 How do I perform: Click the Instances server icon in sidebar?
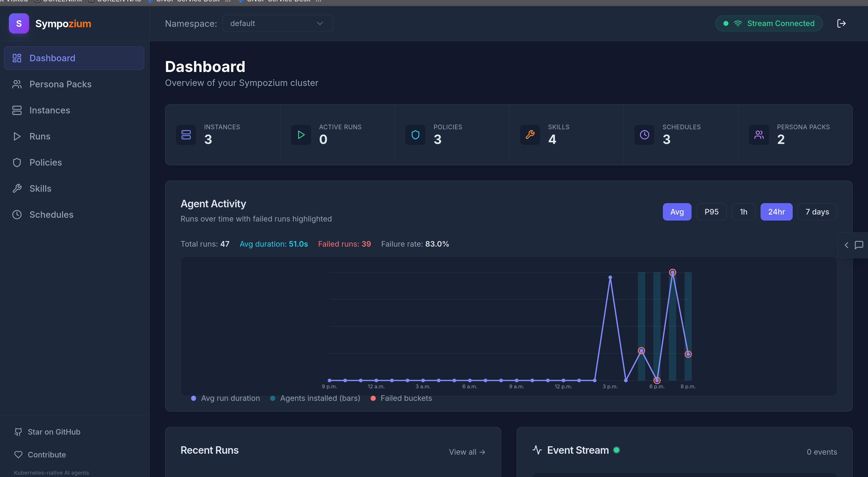pos(17,110)
